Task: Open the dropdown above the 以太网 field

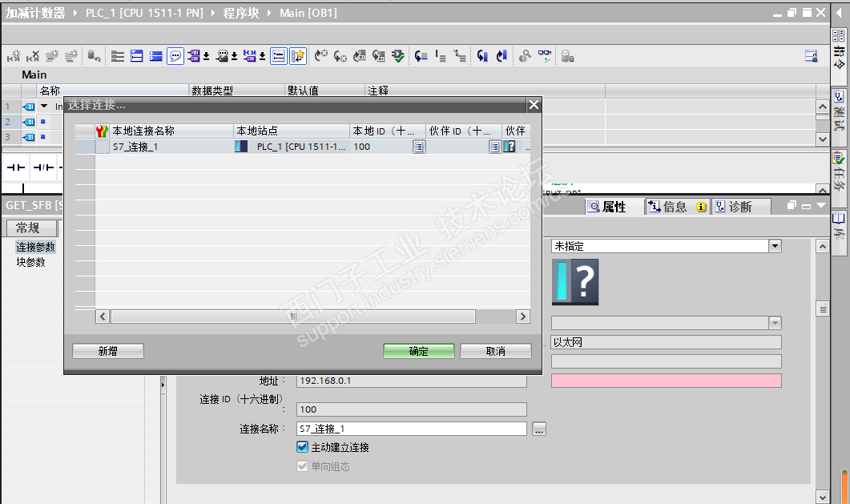Action: click(x=775, y=323)
